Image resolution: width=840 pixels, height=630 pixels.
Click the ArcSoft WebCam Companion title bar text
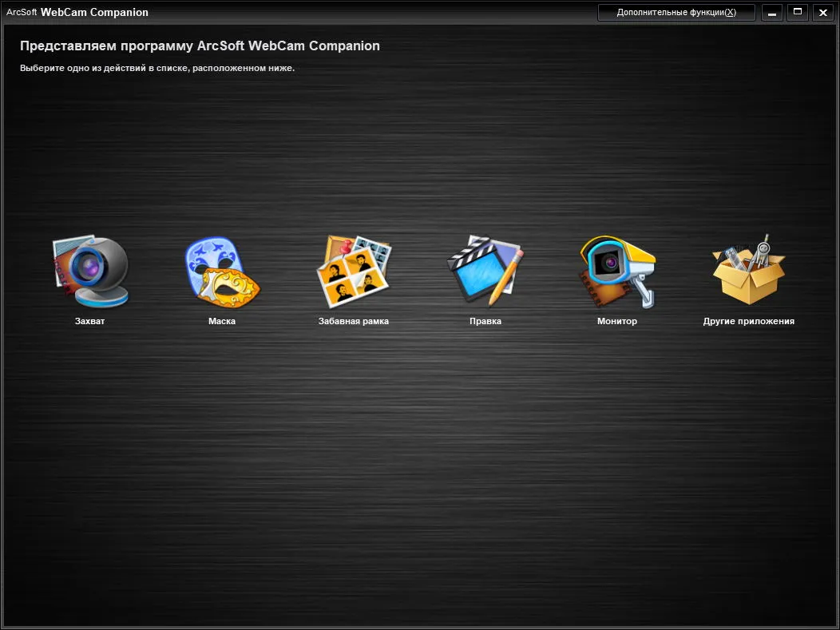click(x=77, y=12)
